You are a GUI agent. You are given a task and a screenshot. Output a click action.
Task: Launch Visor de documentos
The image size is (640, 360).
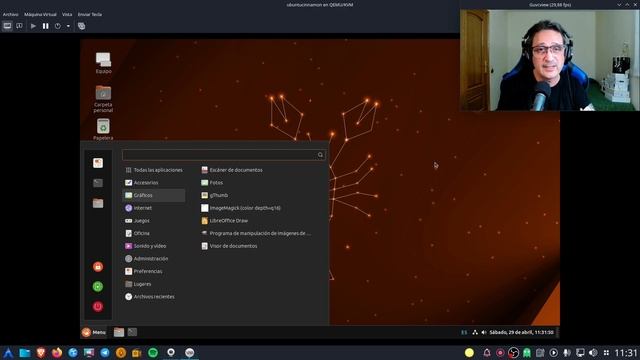229,246
